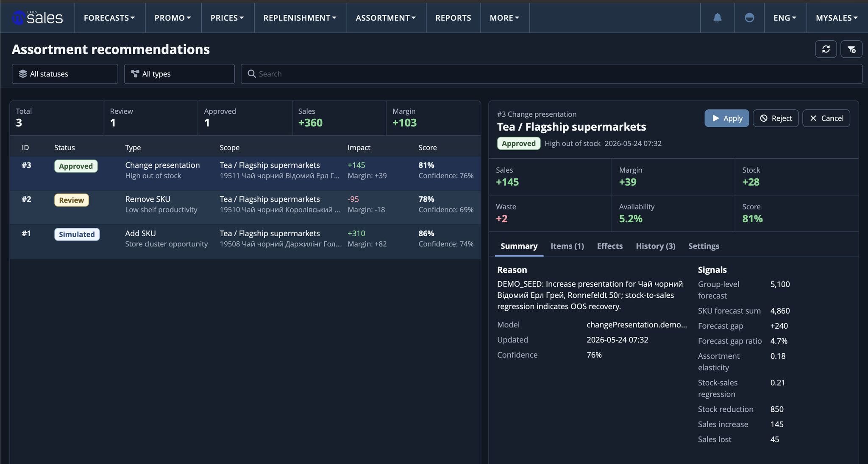Select recommendation row #2 Remove SKU
This screenshot has width=868, height=464.
point(245,204)
